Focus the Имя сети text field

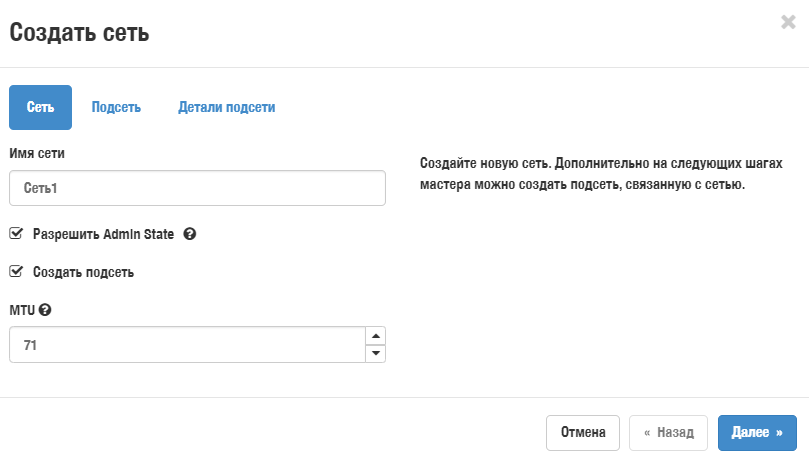[197, 188]
